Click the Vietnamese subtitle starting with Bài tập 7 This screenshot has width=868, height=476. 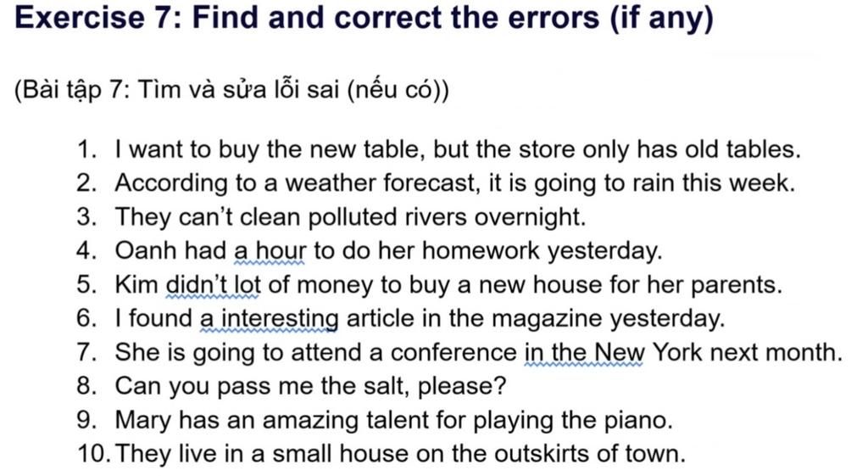tap(231, 90)
